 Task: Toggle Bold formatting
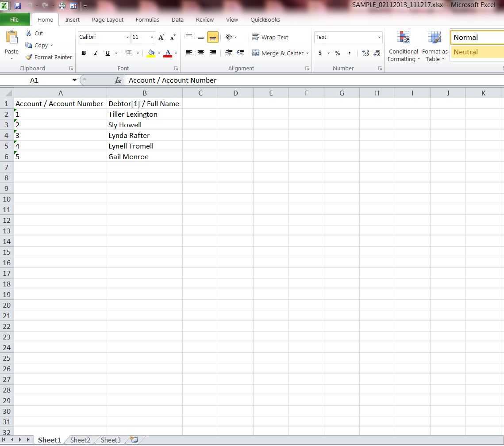[84, 53]
